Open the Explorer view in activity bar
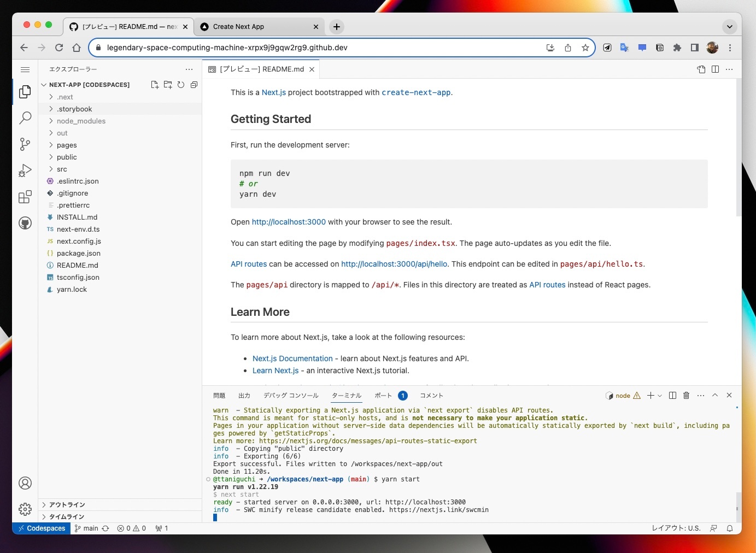Viewport: 756px width, 553px height. pos(25,92)
